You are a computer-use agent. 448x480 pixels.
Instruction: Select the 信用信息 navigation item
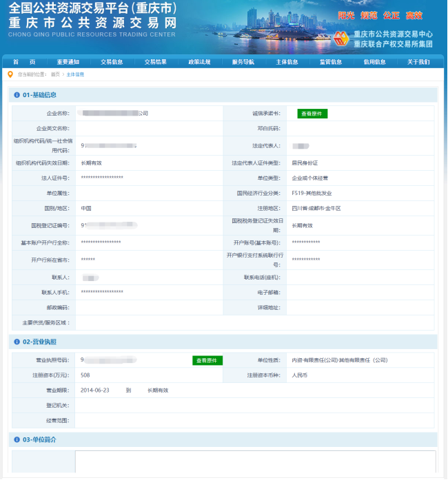(375, 62)
